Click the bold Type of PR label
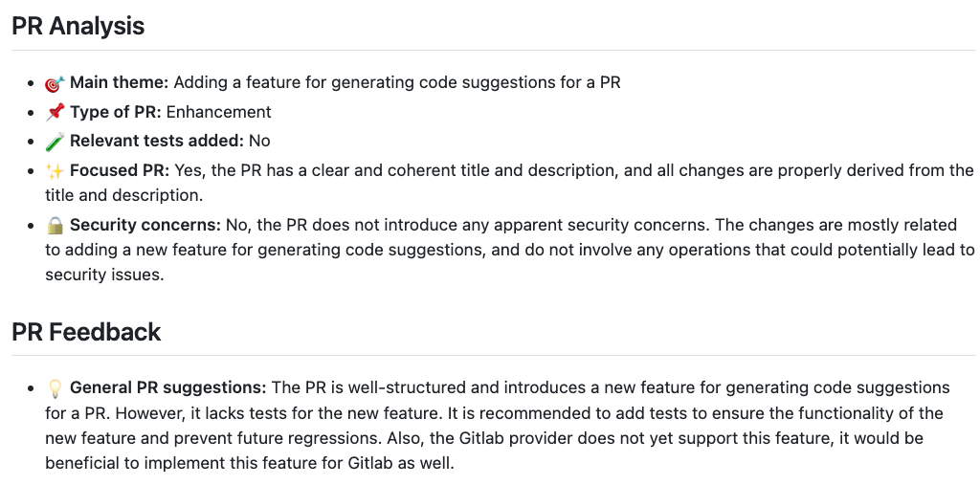The width and height of the screenshot is (980, 485). [116, 113]
